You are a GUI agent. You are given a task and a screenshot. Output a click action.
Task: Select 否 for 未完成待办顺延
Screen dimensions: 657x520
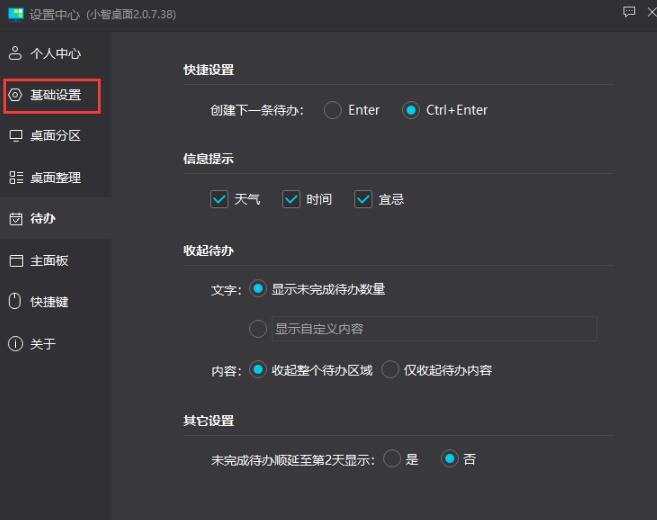coord(450,459)
